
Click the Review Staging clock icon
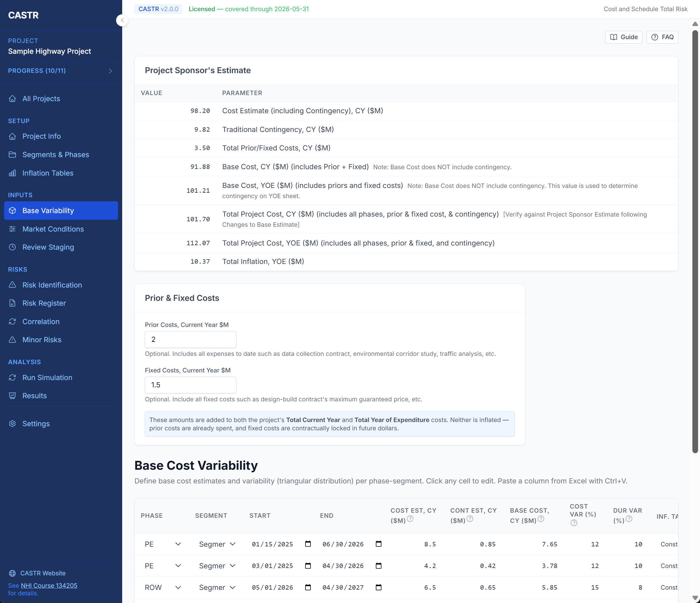tap(12, 247)
